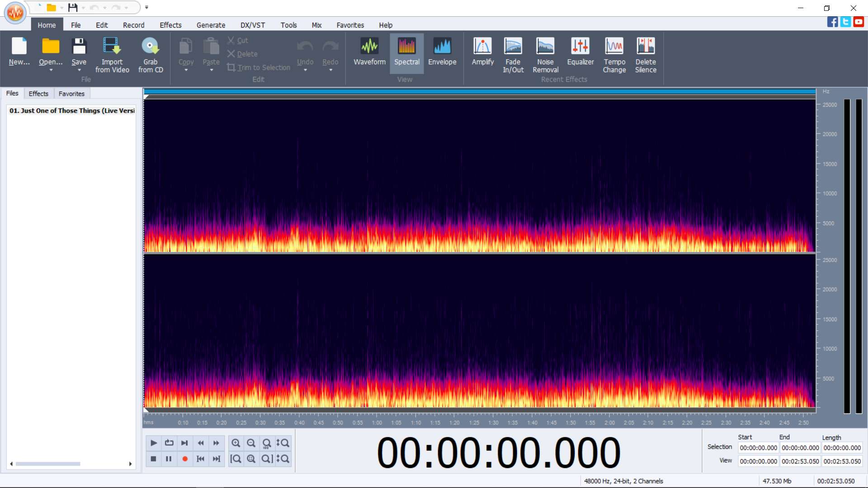Viewport: 868px width, 488px height.
Task: Click the rewind button
Action: pos(201,443)
